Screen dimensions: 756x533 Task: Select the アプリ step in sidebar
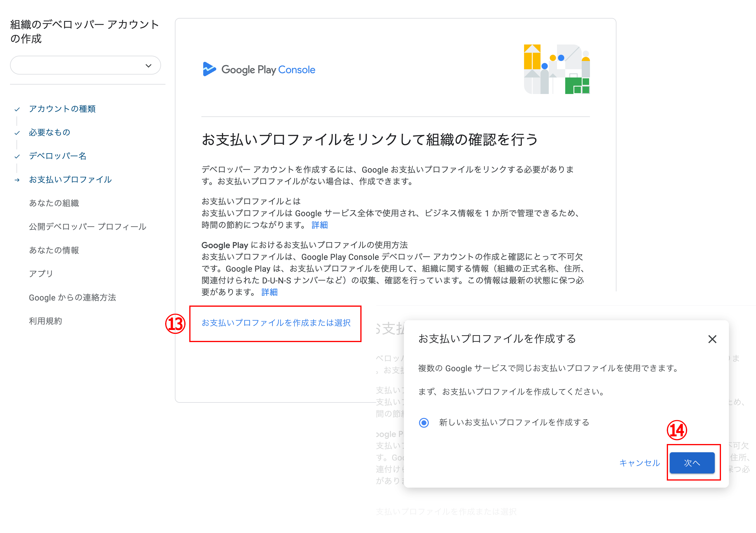41,274
